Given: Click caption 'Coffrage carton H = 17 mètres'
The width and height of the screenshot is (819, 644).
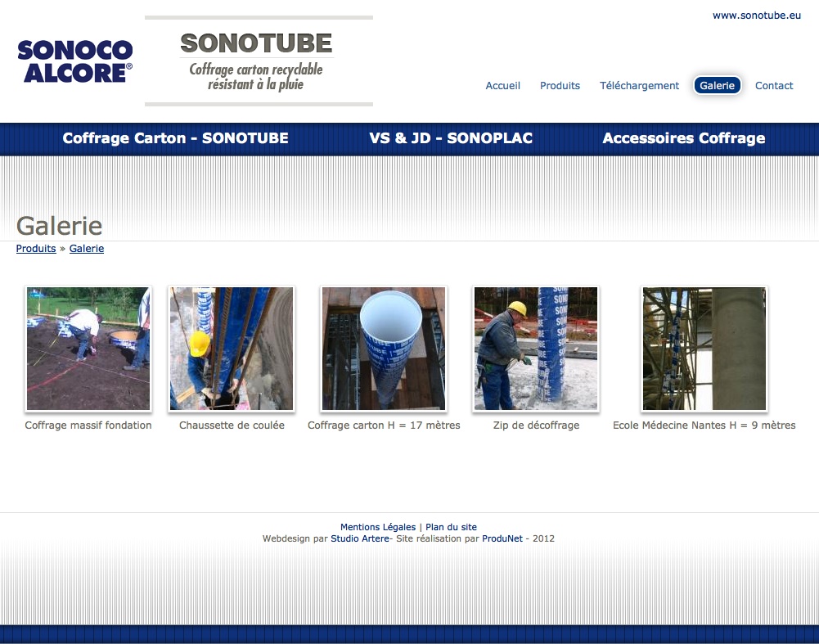Looking at the screenshot, I should [384, 426].
